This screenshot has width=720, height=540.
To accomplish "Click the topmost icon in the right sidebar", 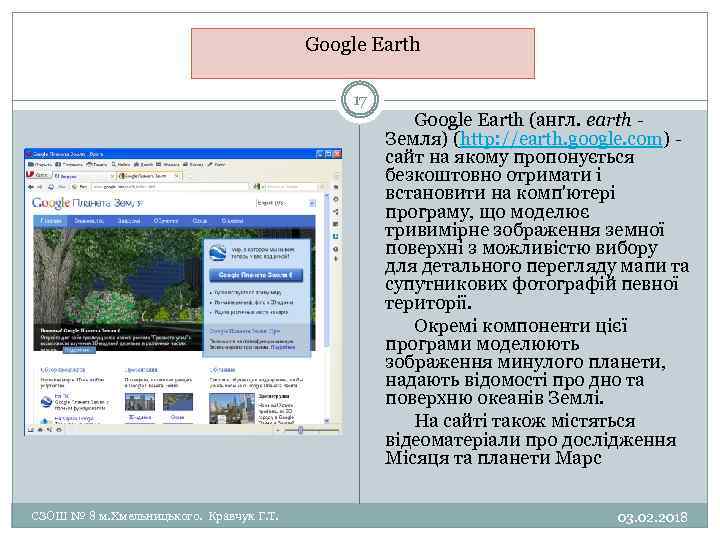I will tap(336, 187).
